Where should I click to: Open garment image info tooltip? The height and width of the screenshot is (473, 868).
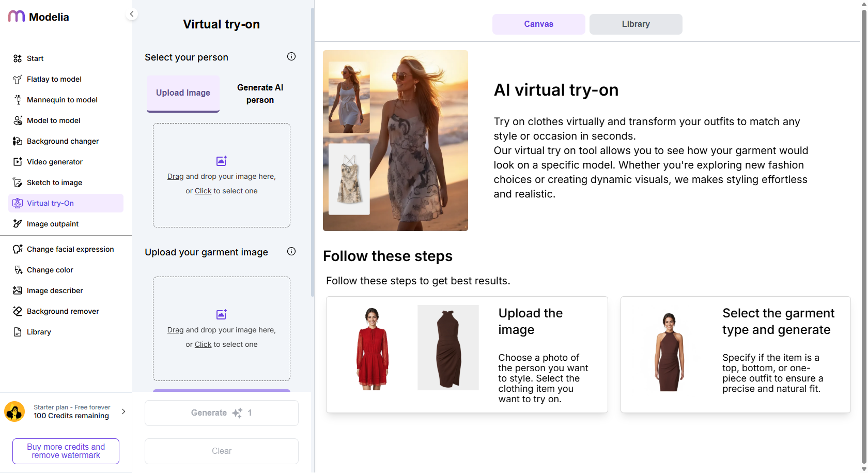click(x=291, y=252)
